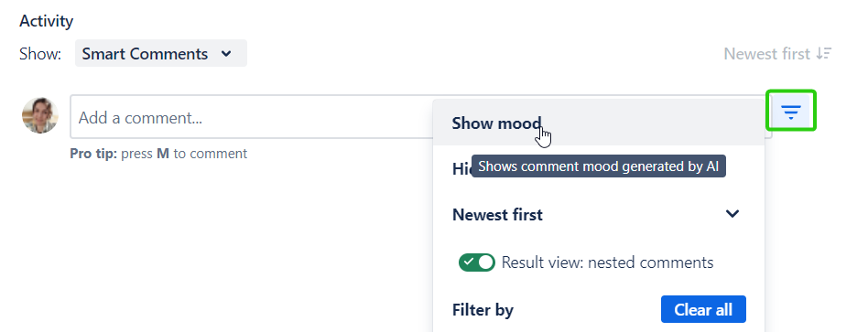This screenshot has height=332, width=868.
Task: Click the Filter by heading
Action: click(483, 310)
